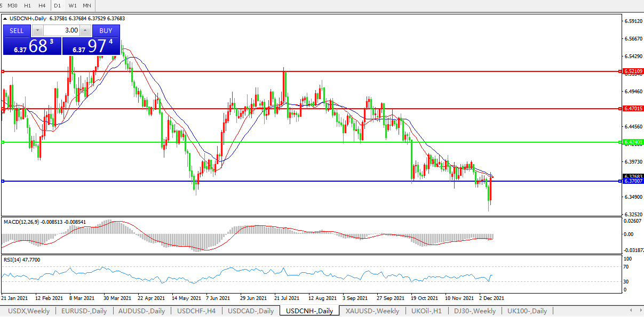Image resolution: width=644 pixels, height=317 pixels.
Task: Toggle the D1 daily timeframe
Action: pyautogui.click(x=58, y=5)
